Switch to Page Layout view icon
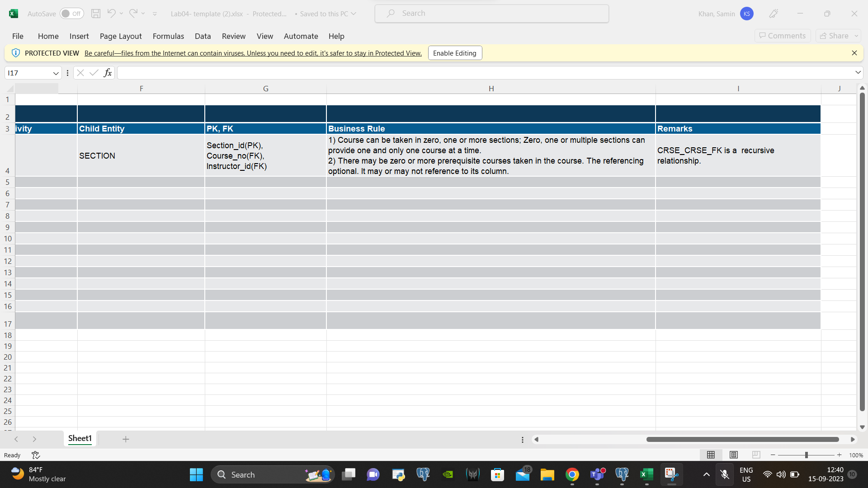Viewport: 868px width, 488px height. 734,455
